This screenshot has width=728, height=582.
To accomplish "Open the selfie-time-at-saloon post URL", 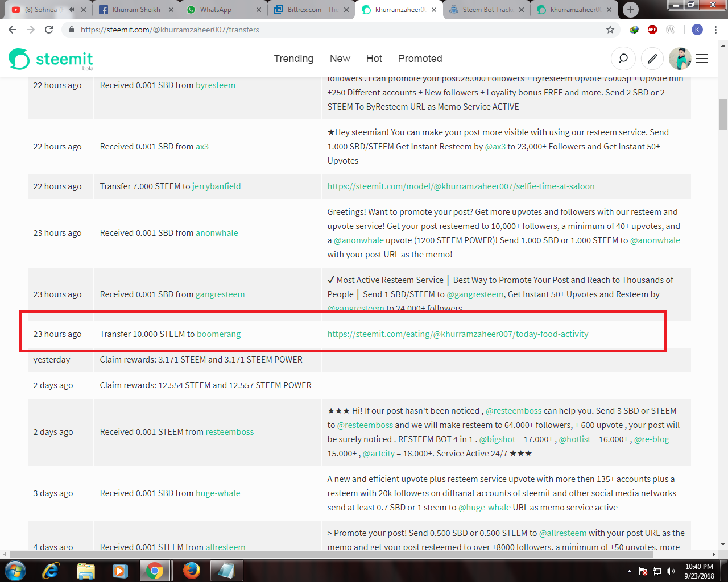I will tap(461, 186).
